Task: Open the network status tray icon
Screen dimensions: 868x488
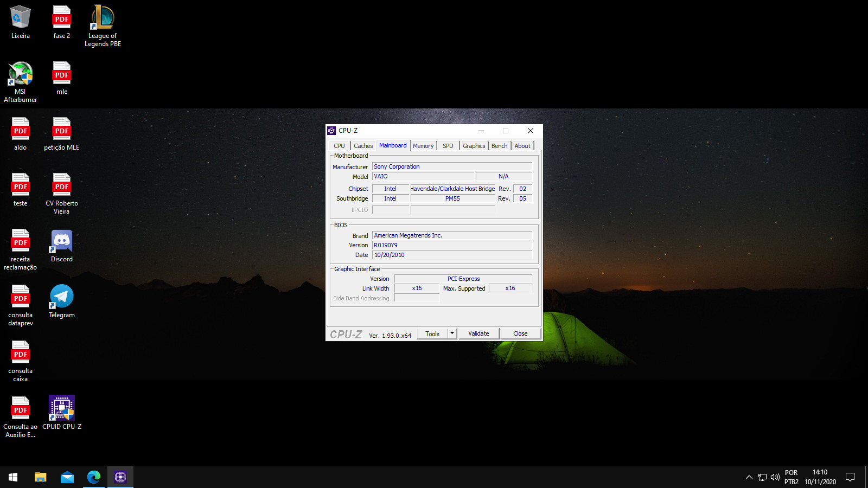Action: point(762,477)
